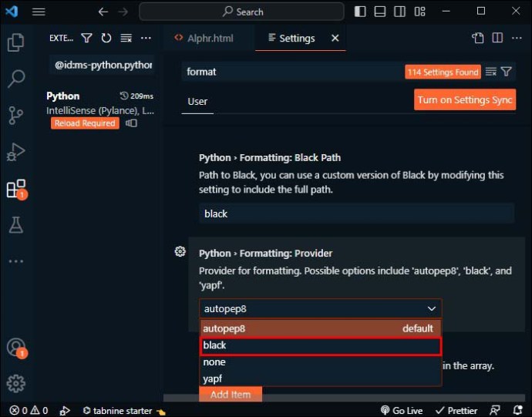This screenshot has width=532, height=417.
Task: Click the Python Formatting: Black Path heading
Action: click(270, 158)
